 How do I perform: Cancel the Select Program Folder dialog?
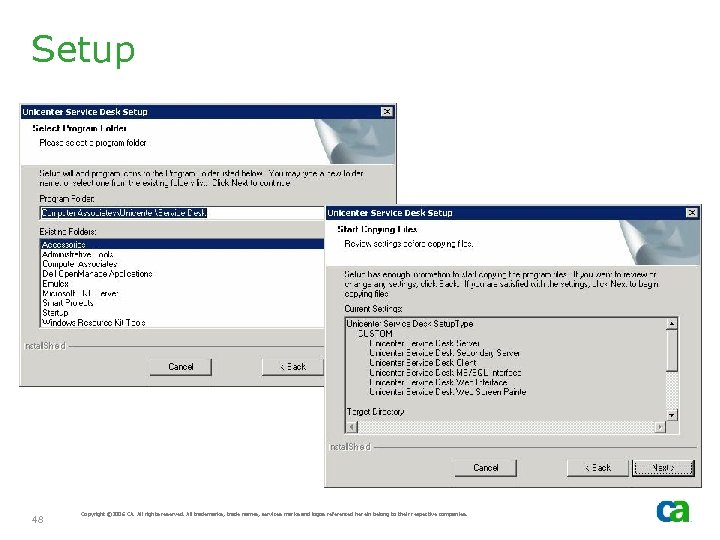[181, 367]
